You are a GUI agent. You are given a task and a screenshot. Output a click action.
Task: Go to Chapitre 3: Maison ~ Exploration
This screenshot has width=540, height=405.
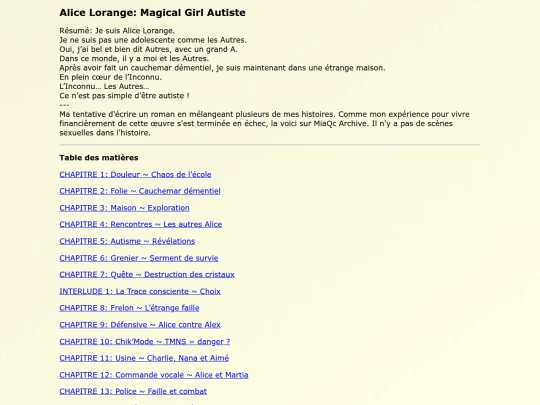(124, 208)
